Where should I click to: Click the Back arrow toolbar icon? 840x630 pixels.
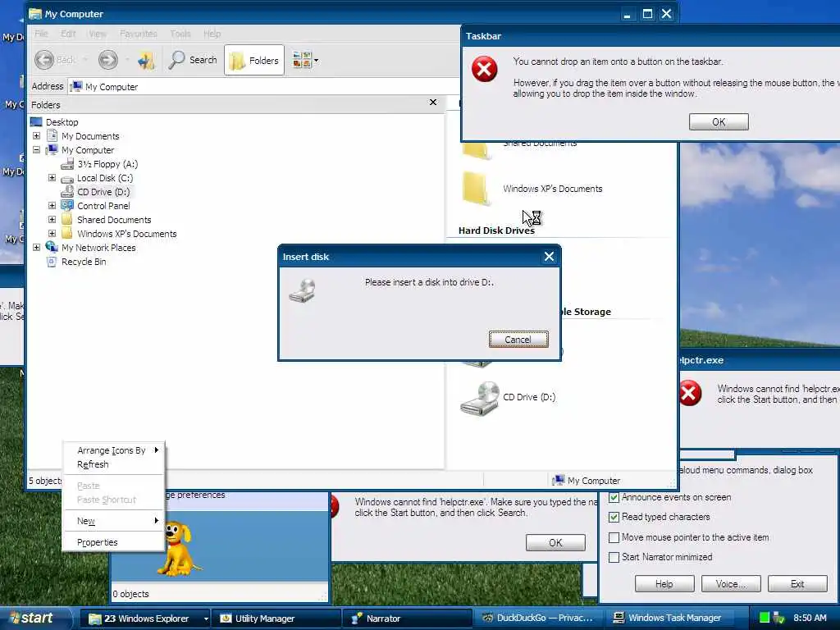[x=44, y=60]
